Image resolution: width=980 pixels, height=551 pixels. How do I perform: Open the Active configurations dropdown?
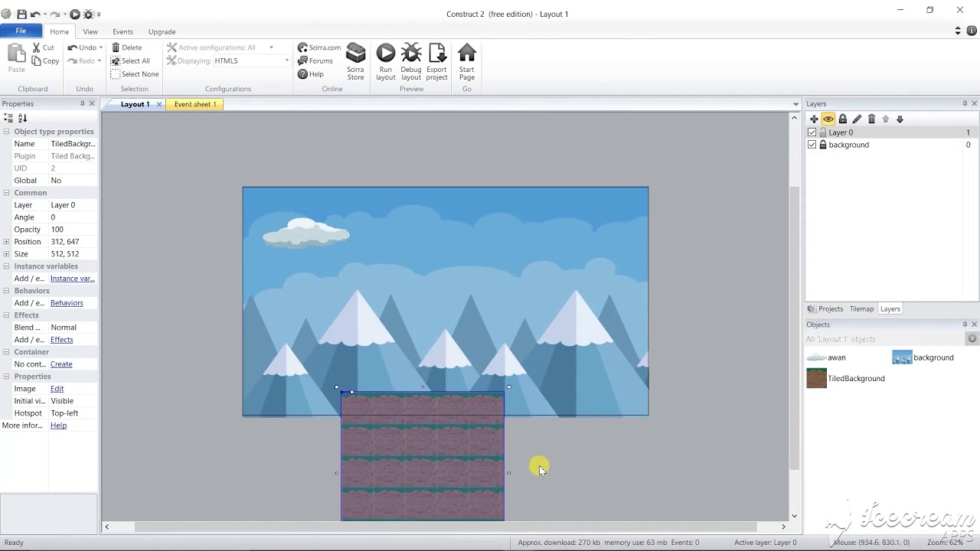[x=271, y=47]
